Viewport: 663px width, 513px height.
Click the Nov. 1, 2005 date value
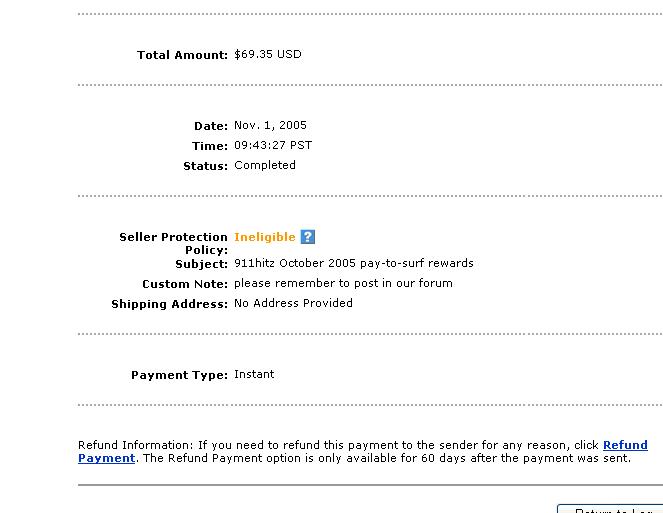tap(270, 126)
